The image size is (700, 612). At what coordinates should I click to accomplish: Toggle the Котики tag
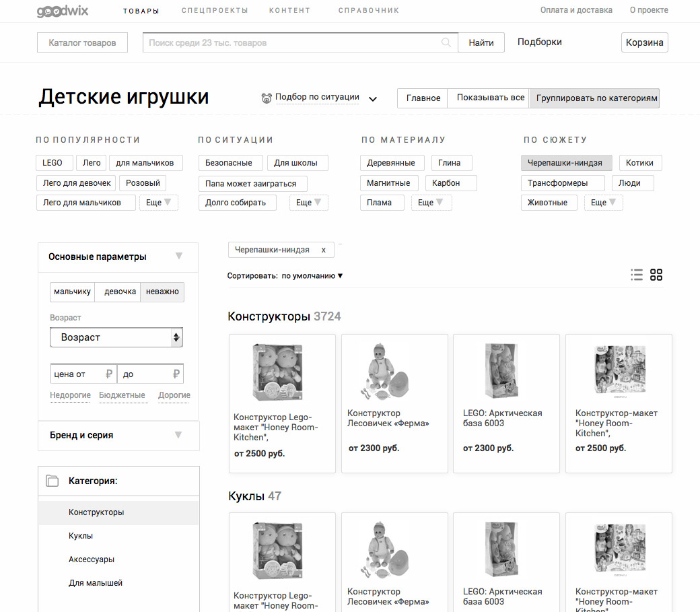[x=639, y=163]
